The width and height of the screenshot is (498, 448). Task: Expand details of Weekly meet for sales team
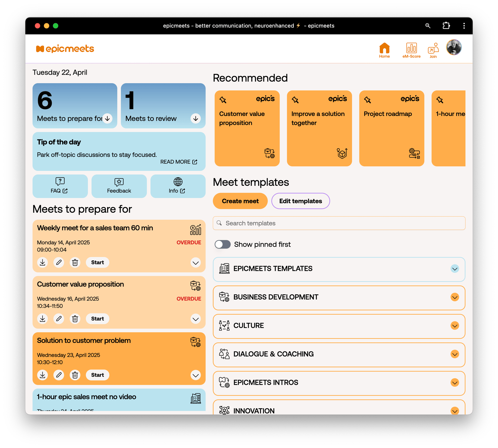pyautogui.click(x=195, y=263)
